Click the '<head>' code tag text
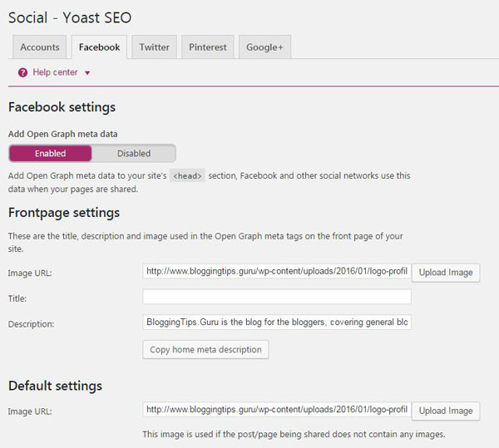This screenshot has width=499, height=448. (187, 175)
